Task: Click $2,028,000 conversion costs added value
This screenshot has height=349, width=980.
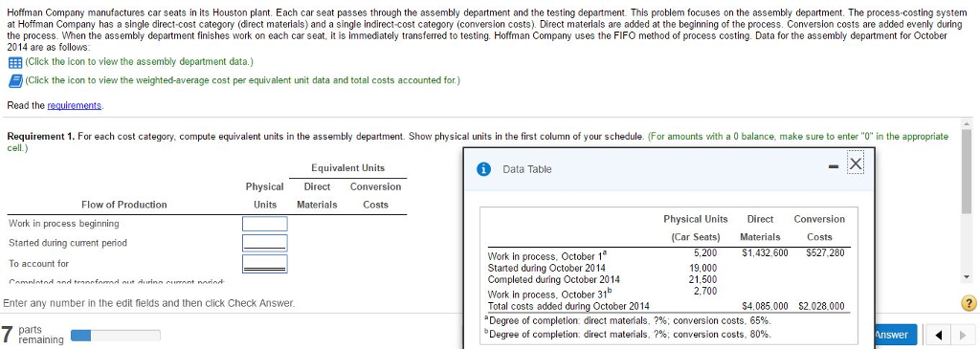Action: (x=821, y=306)
